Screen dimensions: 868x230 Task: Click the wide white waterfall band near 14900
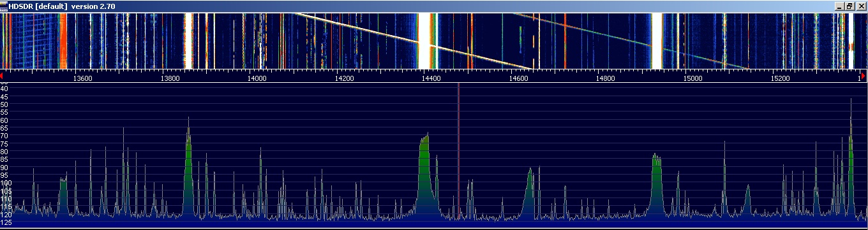click(657, 41)
